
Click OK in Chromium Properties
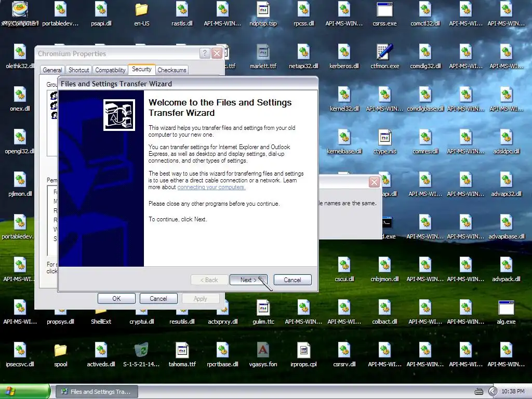click(116, 299)
